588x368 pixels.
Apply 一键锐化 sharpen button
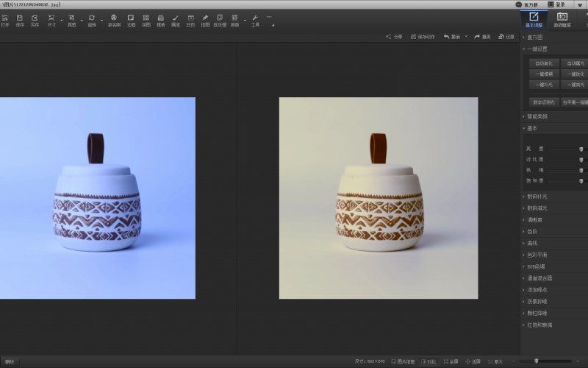pos(576,74)
